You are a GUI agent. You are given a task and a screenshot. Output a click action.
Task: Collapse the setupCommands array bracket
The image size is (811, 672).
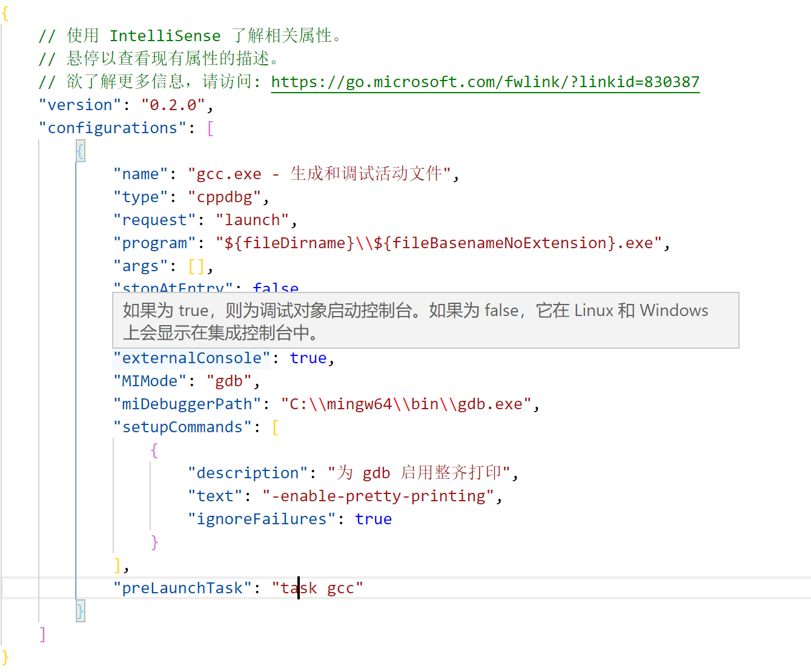(274, 427)
